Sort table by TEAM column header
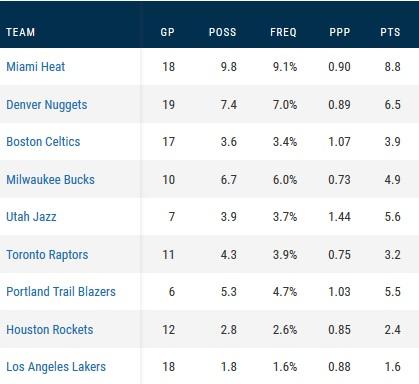The image size is (419, 384). tap(21, 32)
